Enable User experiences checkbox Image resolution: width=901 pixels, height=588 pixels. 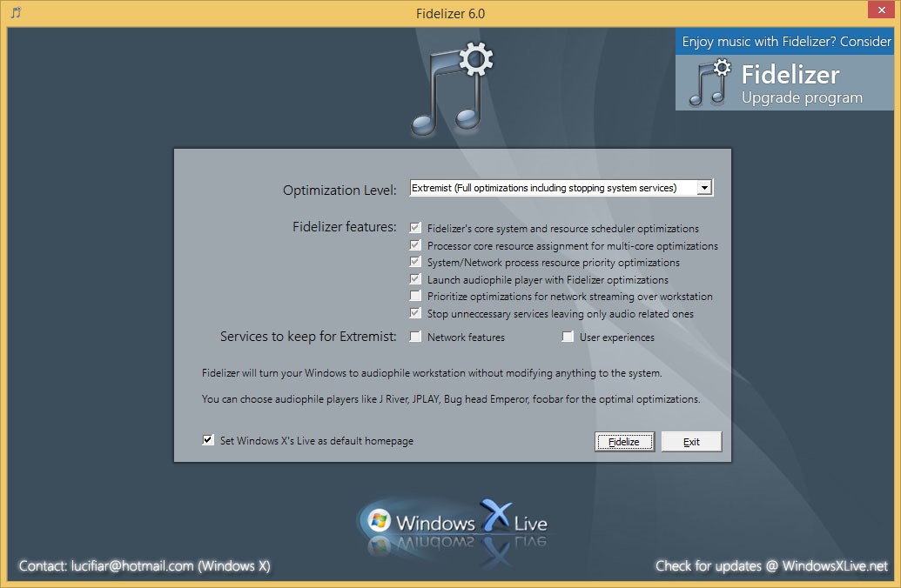[x=567, y=337]
